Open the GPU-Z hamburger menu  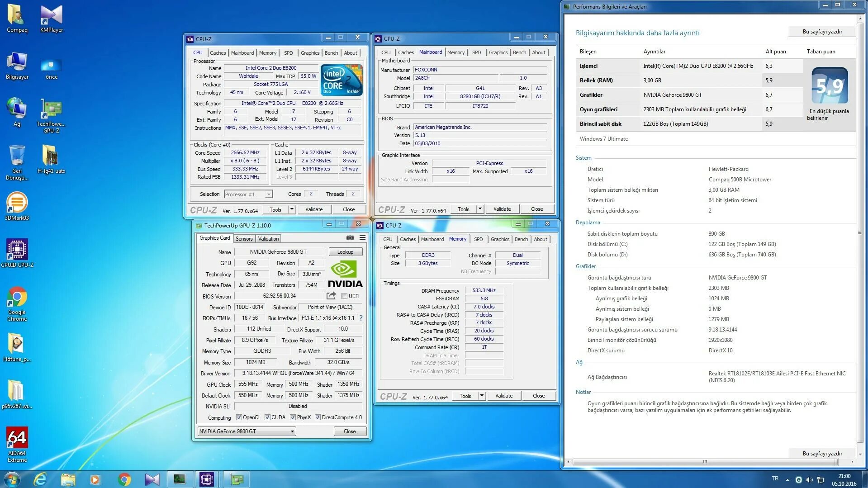[362, 237]
